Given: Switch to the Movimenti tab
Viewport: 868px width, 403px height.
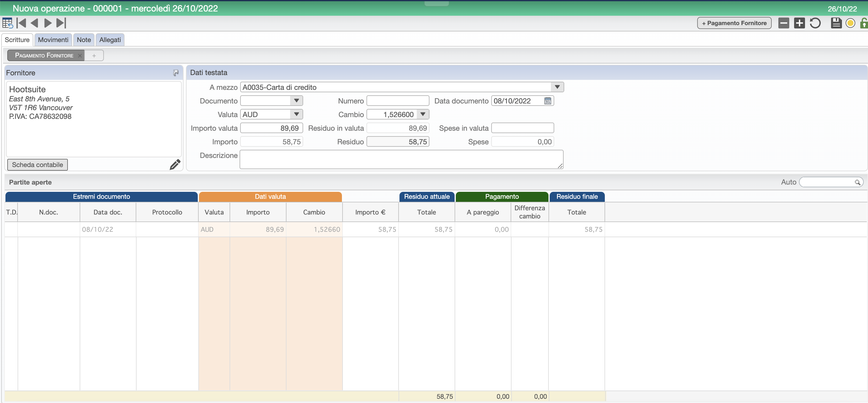Looking at the screenshot, I should tap(53, 40).
